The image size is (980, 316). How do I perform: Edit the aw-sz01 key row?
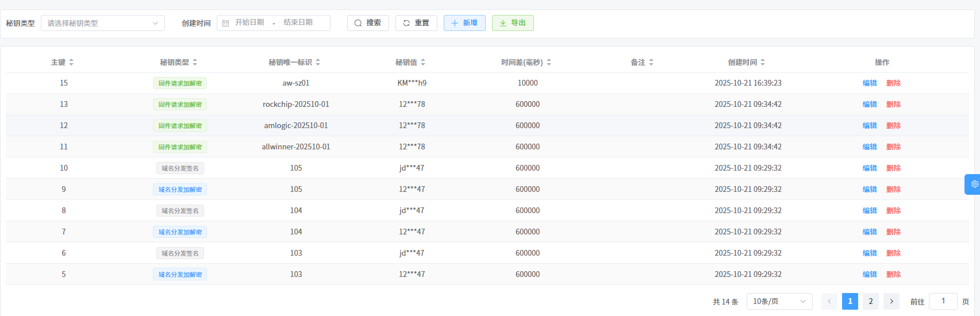(x=870, y=83)
